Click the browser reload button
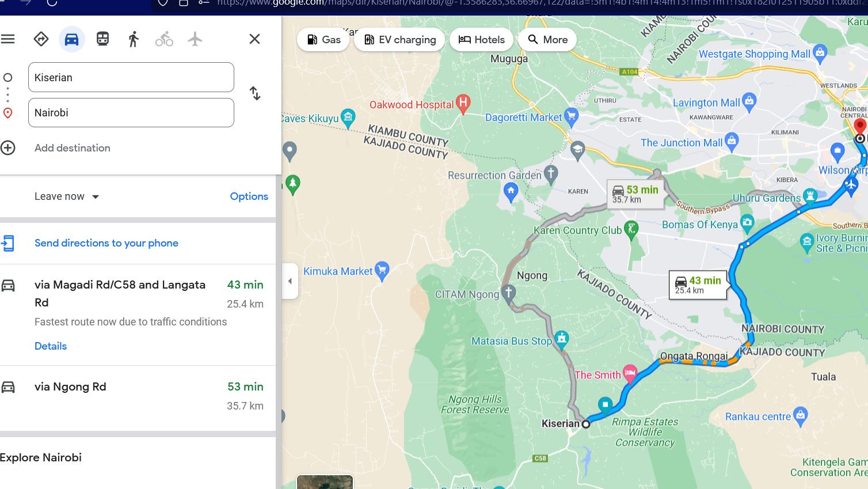This screenshot has height=489, width=868. tap(52, 3)
